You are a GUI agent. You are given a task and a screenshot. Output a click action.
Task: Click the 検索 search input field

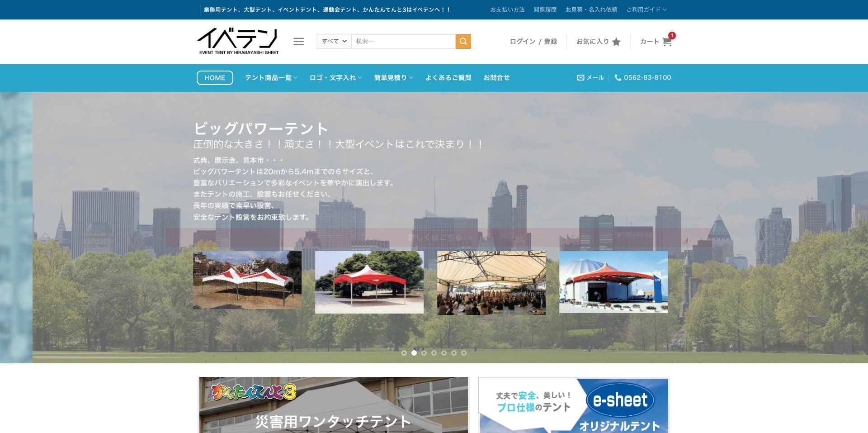pos(403,41)
